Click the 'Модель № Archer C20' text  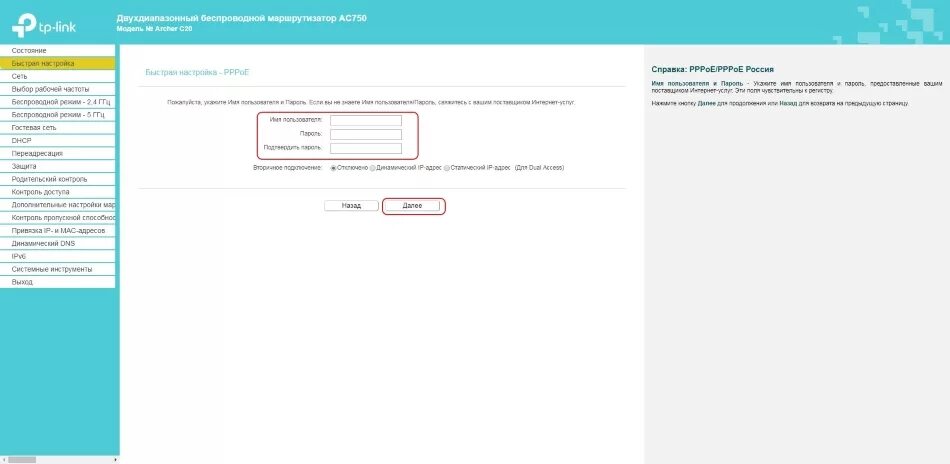click(x=154, y=28)
